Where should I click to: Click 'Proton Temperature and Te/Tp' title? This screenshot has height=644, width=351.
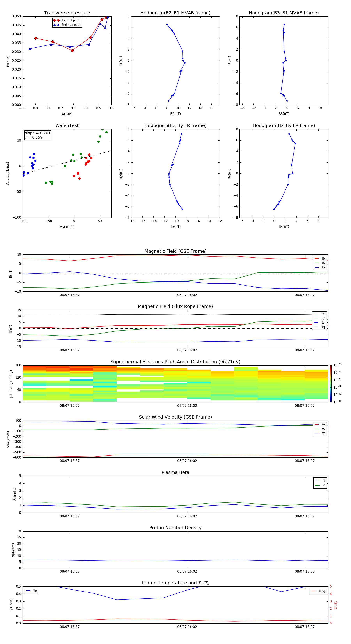pos(175,583)
